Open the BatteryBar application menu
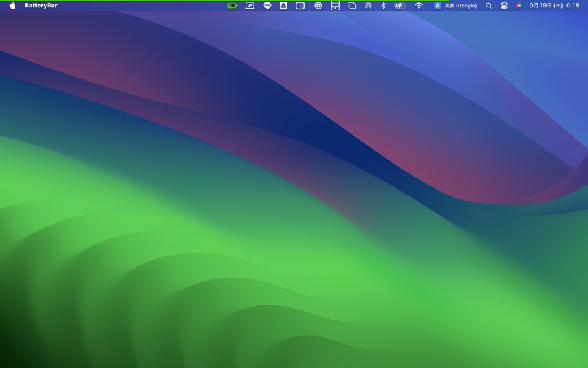Viewport: 588px width, 368px height. (41, 6)
